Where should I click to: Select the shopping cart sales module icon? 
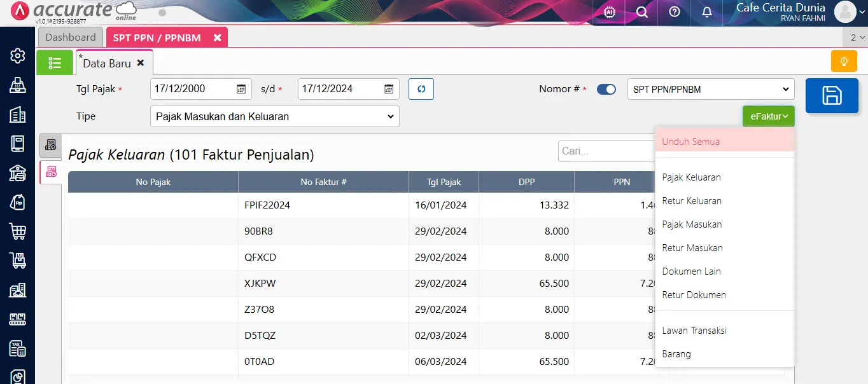click(17, 231)
